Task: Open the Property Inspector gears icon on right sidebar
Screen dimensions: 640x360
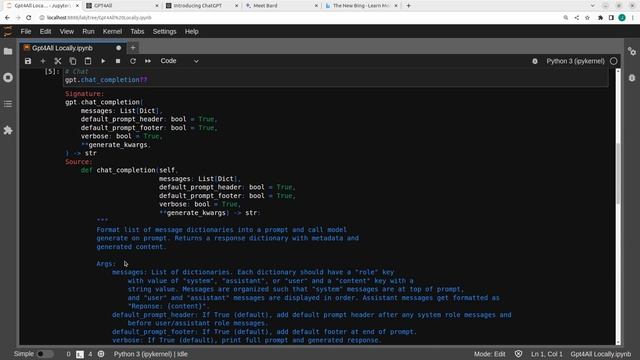Action: click(632, 51)
